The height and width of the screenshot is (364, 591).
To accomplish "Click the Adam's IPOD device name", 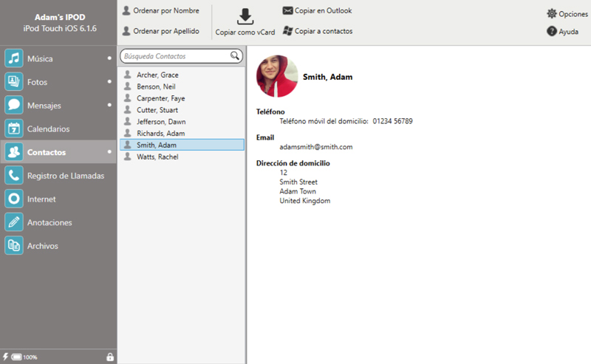I will tap(60, 17).
